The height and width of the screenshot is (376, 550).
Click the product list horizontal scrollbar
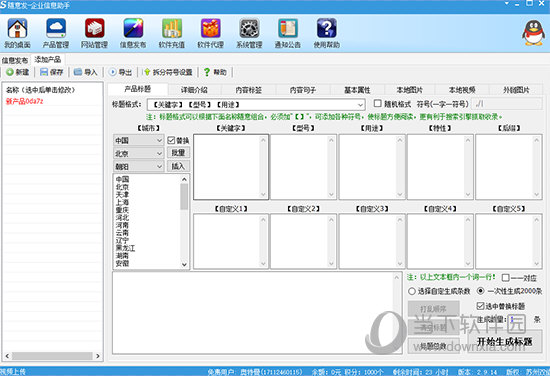52,356
